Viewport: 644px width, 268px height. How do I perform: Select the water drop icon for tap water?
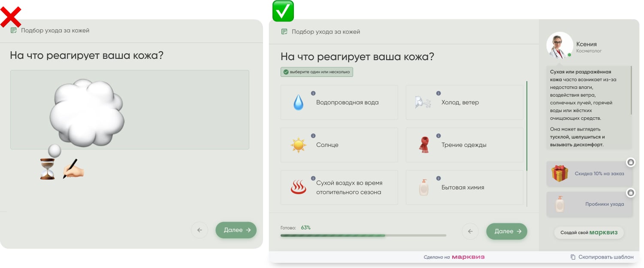pos(298,102)
